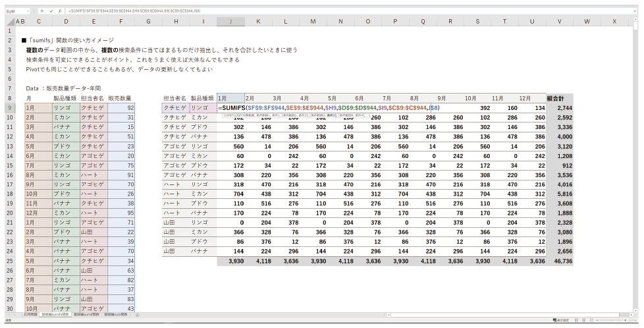Open the Insert Function fx dialog
Viewport: 644px width, 328px height.
[60, 11]
